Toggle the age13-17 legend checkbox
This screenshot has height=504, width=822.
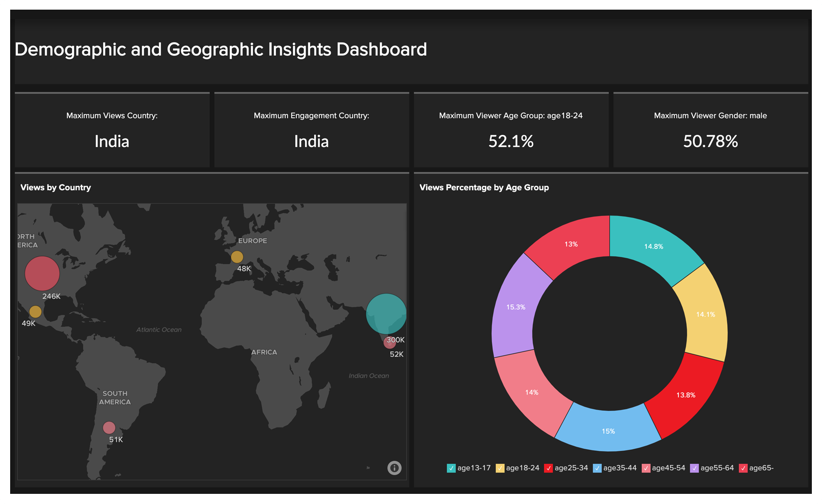(x=451, y=468)
